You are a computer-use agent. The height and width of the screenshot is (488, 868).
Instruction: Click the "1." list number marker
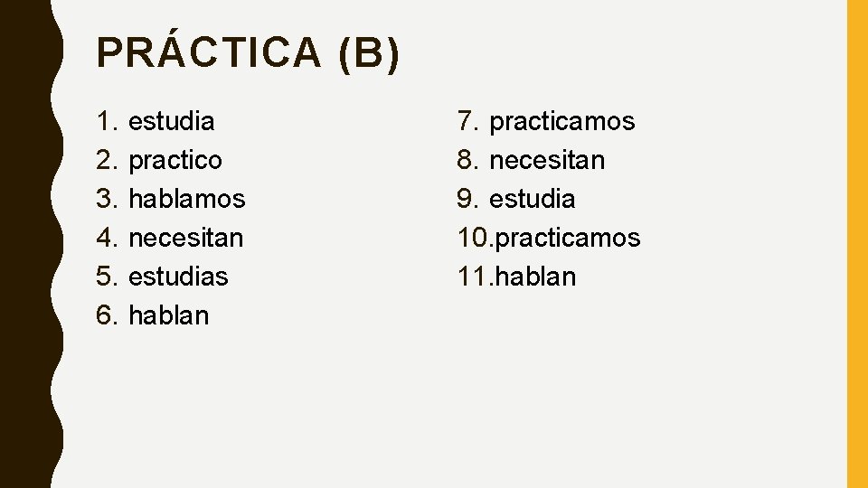pos(108,121)
